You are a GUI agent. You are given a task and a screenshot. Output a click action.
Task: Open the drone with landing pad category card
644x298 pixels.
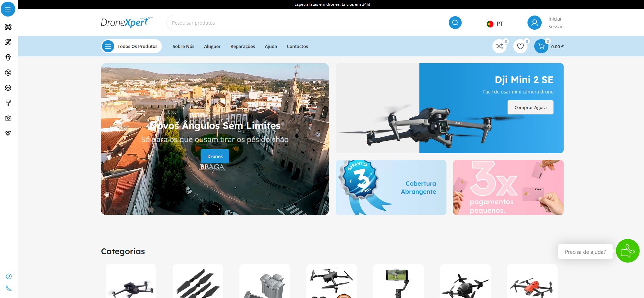click(332, 281)
